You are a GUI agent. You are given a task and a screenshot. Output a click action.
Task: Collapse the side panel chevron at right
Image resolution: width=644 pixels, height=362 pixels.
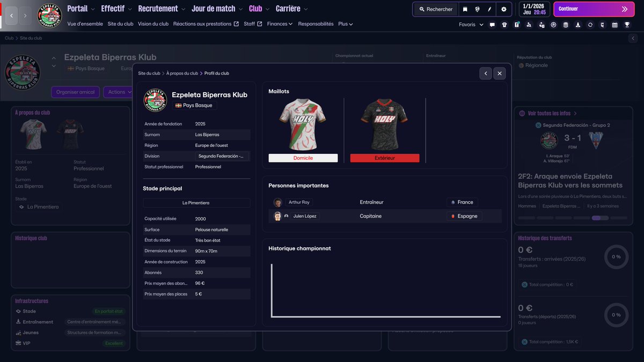pos(633,39)
